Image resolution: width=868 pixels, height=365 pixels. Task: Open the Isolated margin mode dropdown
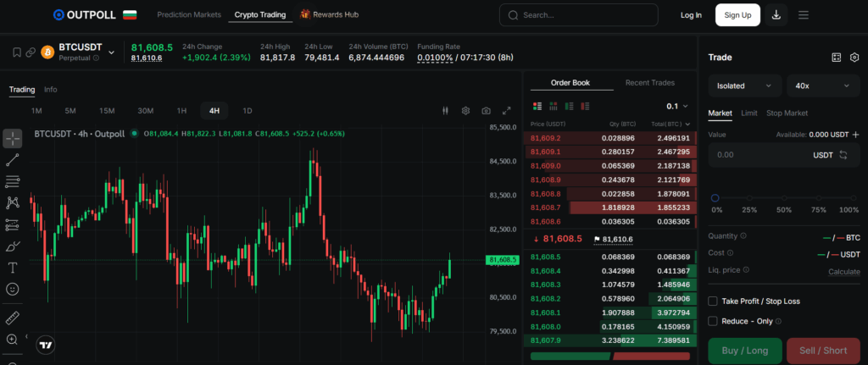pos(744,86)
